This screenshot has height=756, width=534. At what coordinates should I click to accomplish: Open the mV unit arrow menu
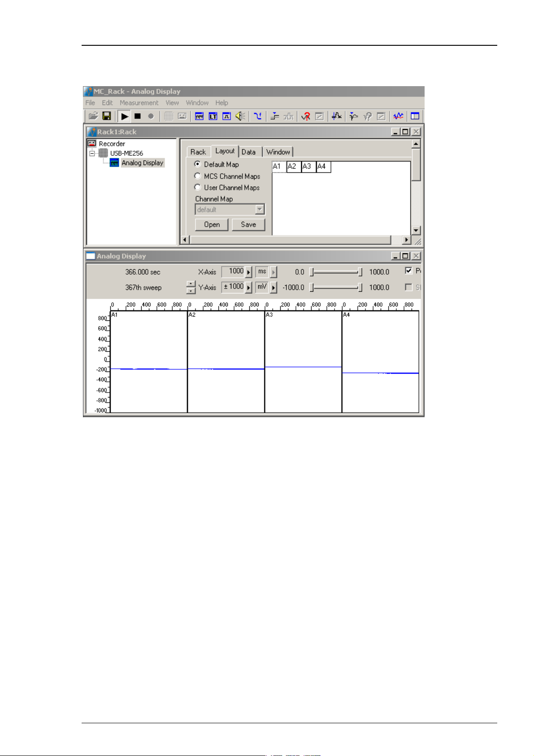pyautogui.click(x=274, y=287)
